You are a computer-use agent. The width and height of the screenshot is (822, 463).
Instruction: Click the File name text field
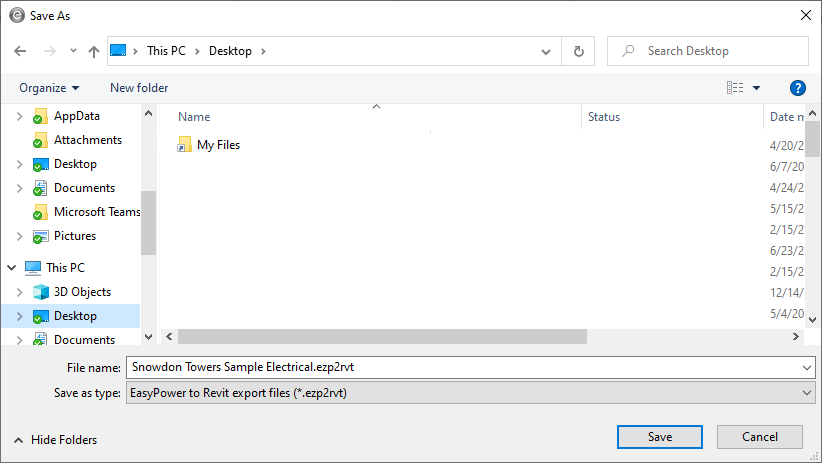coord(460,367)
